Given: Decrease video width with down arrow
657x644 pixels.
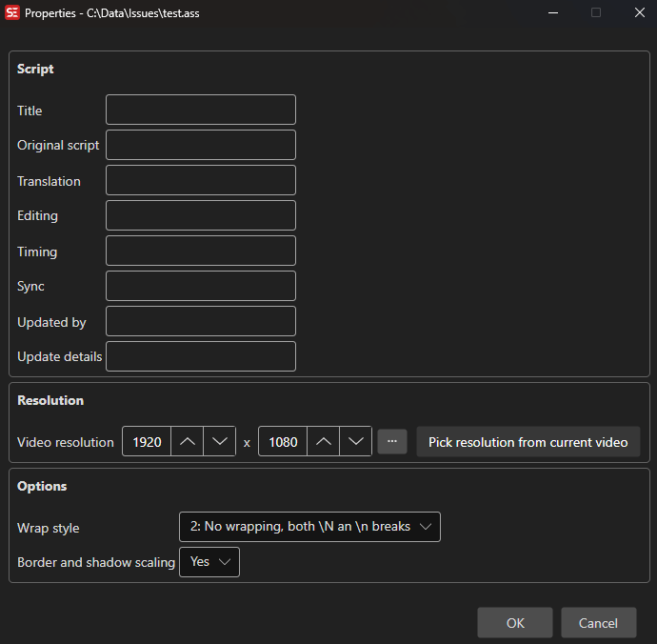Looking at the screenshot, I should tap(220, 441).
